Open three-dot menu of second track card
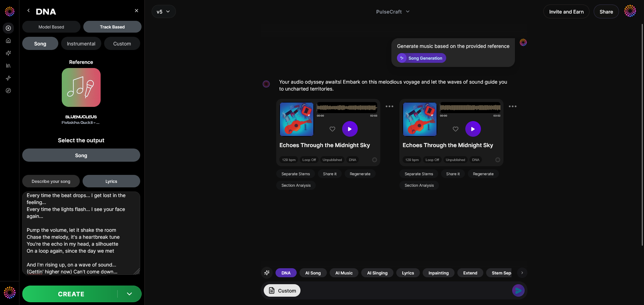 coord(512,107)
